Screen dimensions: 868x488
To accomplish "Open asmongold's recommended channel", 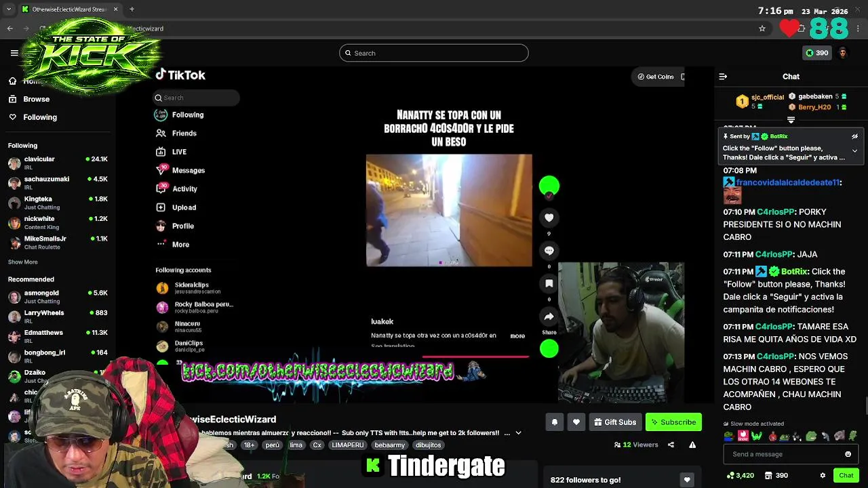I will [58, 297].
